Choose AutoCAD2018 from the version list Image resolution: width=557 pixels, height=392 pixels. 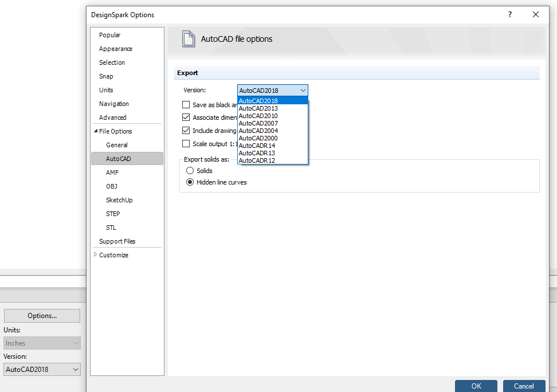click(x=272, y=101)
